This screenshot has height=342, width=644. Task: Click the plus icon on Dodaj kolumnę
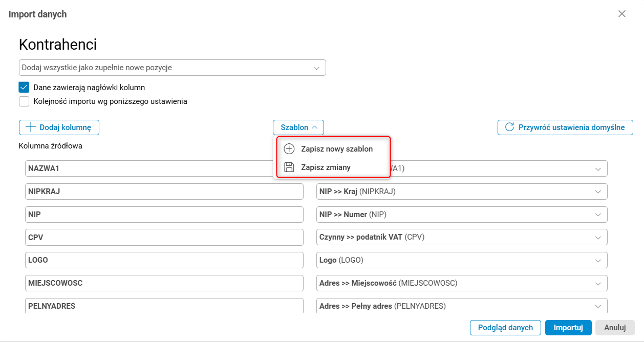click(31, 127)
